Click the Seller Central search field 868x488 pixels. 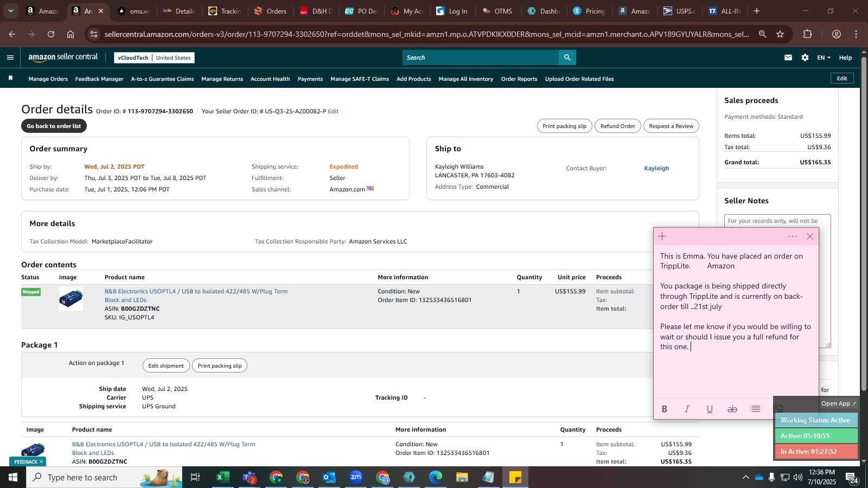481,57
